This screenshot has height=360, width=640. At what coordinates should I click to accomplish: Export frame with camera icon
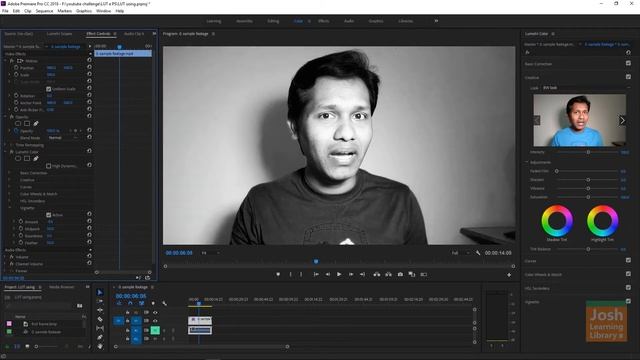pyautogui.click(x=400, y=274)
